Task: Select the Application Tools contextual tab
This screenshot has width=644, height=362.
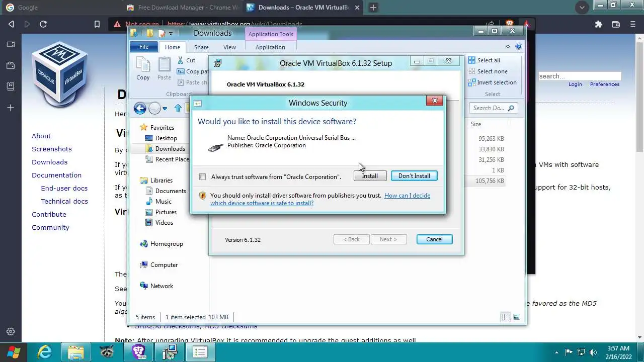Action: (x=271, y=34)
